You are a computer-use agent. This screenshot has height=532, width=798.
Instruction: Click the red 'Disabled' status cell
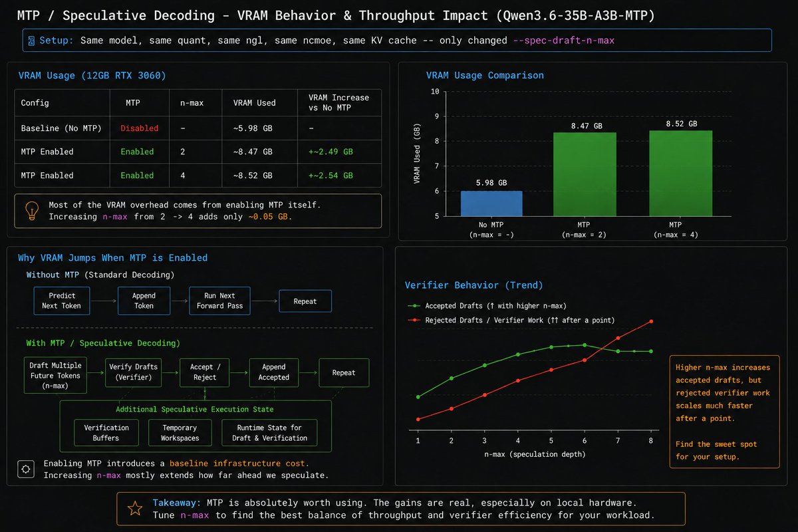click(140, 128)
